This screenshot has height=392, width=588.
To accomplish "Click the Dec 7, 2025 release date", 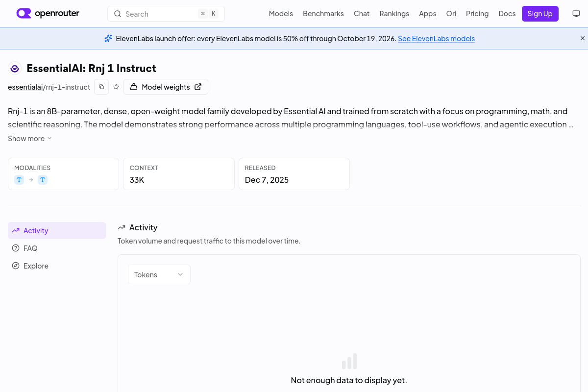I will click(267, 180).
